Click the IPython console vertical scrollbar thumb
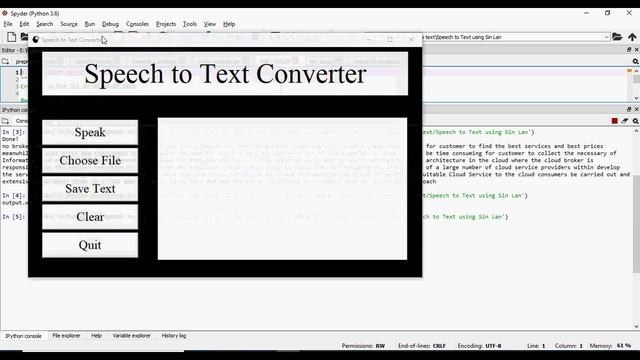 (x=636, y=224)
